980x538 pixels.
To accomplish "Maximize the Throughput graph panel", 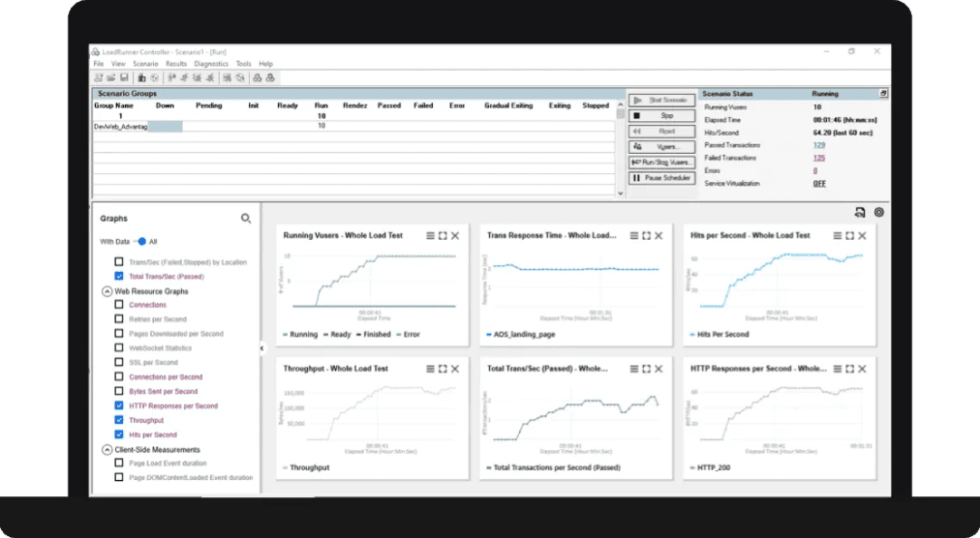I will 443,369.
